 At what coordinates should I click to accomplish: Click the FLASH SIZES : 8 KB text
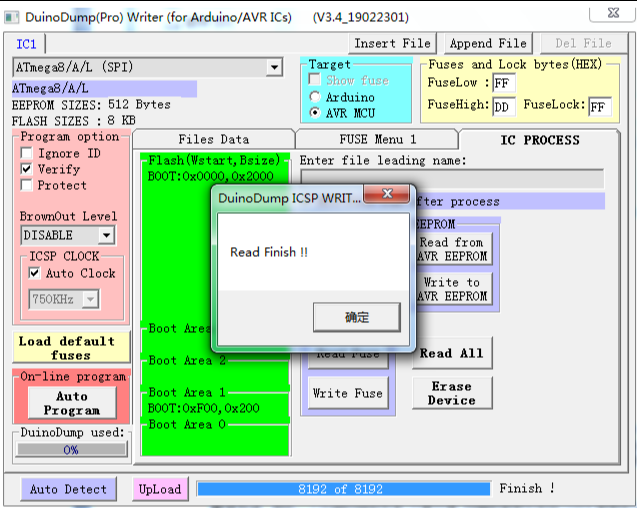[x=74, y=121]
